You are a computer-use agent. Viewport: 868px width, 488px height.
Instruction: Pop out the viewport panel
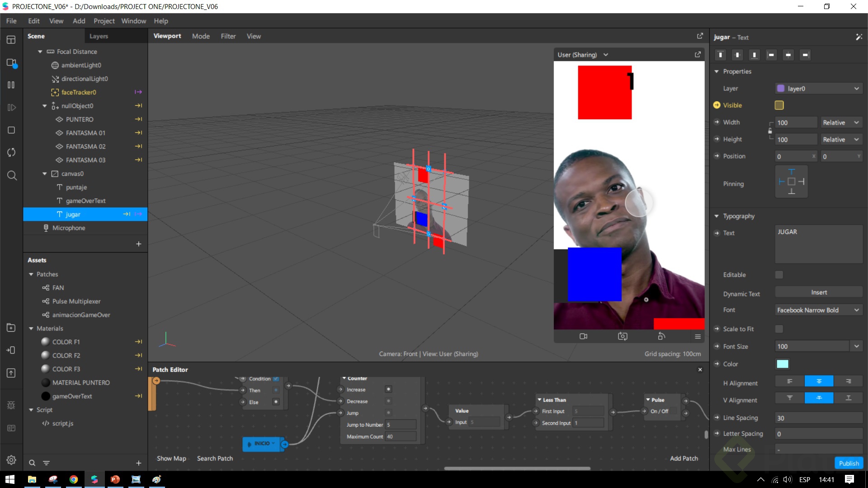click(x=700, y=36)
